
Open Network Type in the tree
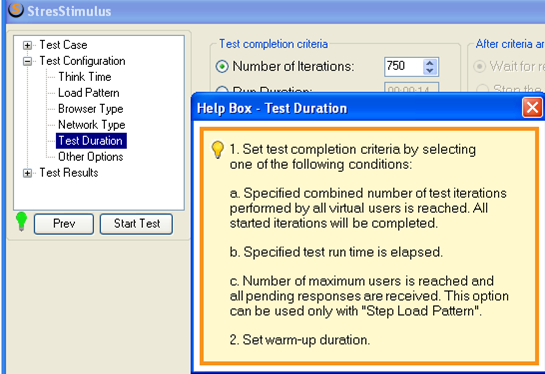(x=92, y=125)
